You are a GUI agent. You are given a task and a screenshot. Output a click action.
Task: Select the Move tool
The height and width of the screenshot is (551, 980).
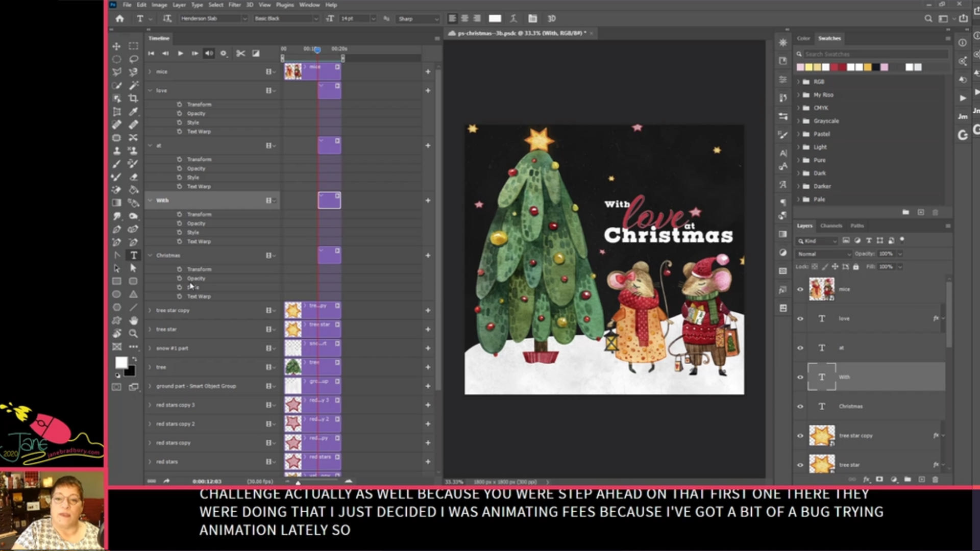117,46
